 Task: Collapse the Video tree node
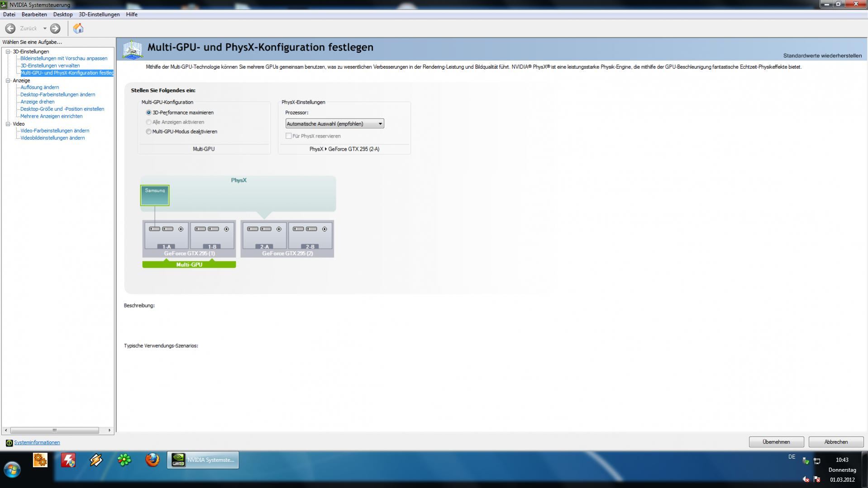(x=8, y=124)
